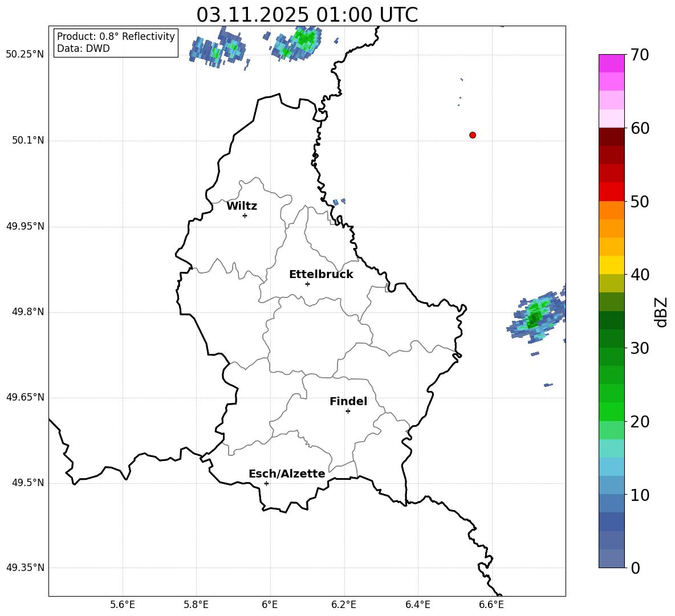Click the 49.35°N latitude label
Image resolution: width=675 pixels, height=616 pixels.
(25, 568)
